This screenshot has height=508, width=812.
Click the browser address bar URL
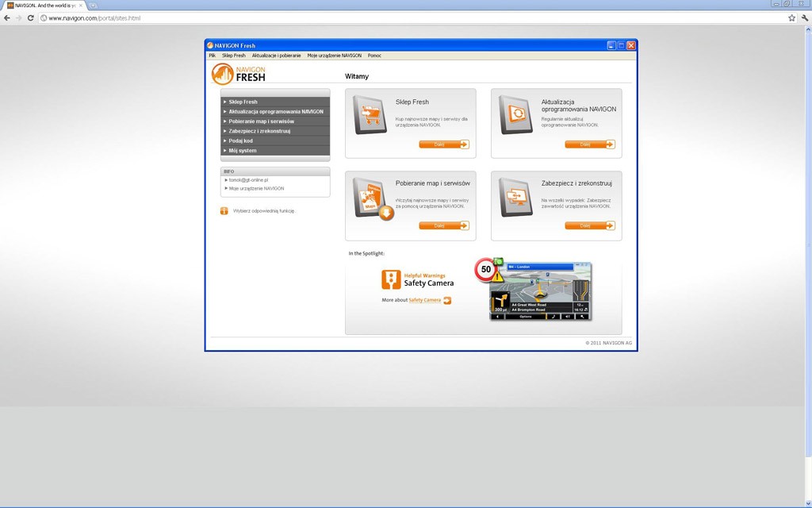coord(94,17)
